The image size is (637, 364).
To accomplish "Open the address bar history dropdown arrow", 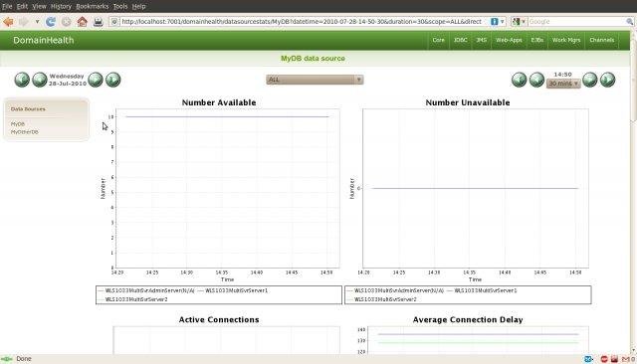I will (503, 22).
